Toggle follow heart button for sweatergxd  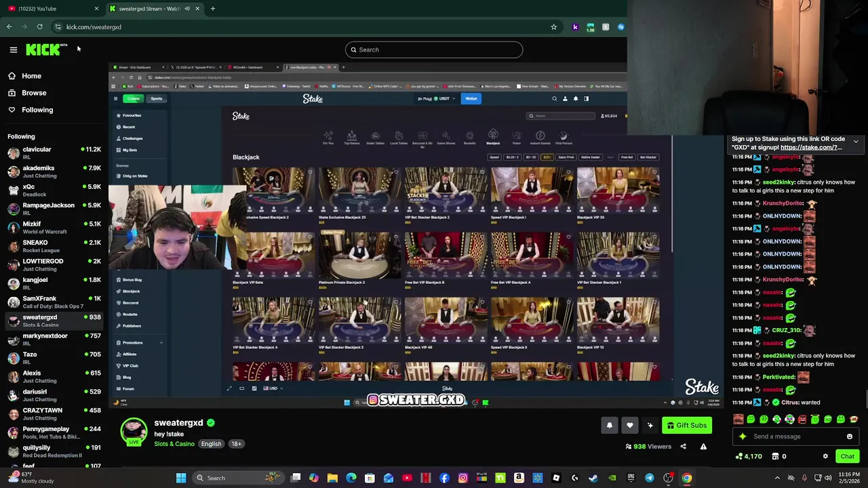(630, 425)
